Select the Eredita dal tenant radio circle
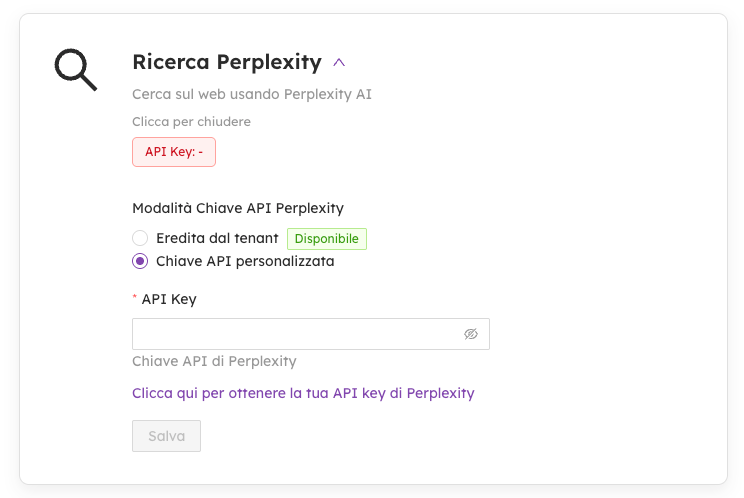The image size is (744, 498). coord(140,238)
